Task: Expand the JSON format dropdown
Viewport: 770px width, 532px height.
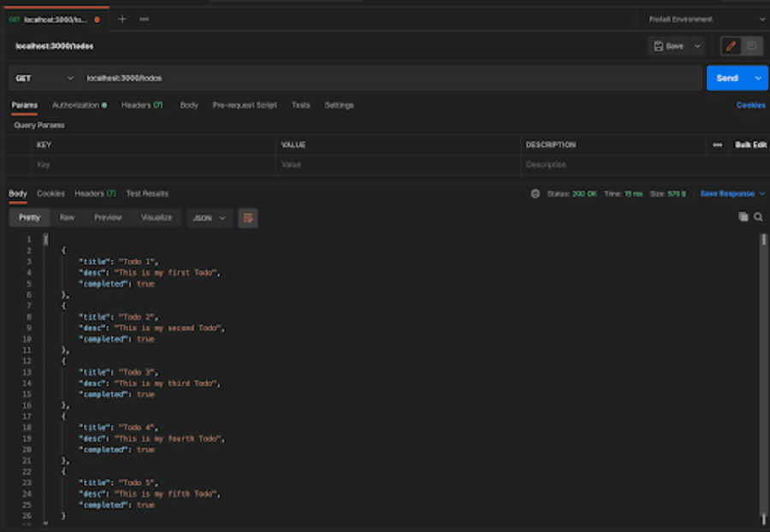Action: [209, 218]
